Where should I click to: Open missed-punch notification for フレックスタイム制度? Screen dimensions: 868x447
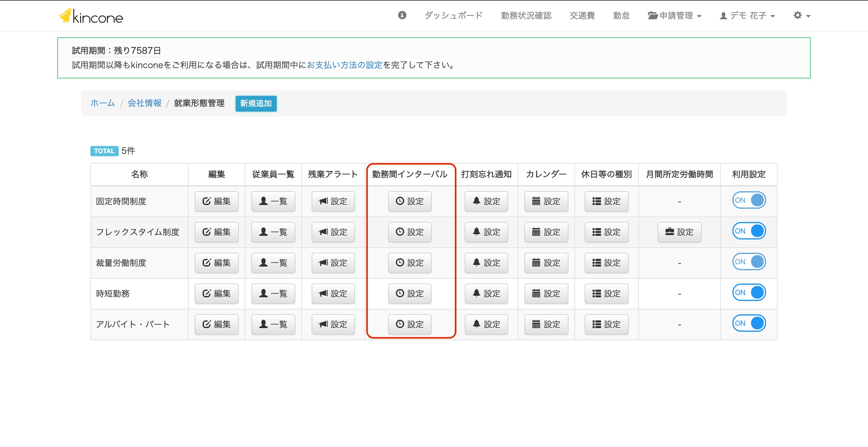pyautogui.click(x=486, y=232)
